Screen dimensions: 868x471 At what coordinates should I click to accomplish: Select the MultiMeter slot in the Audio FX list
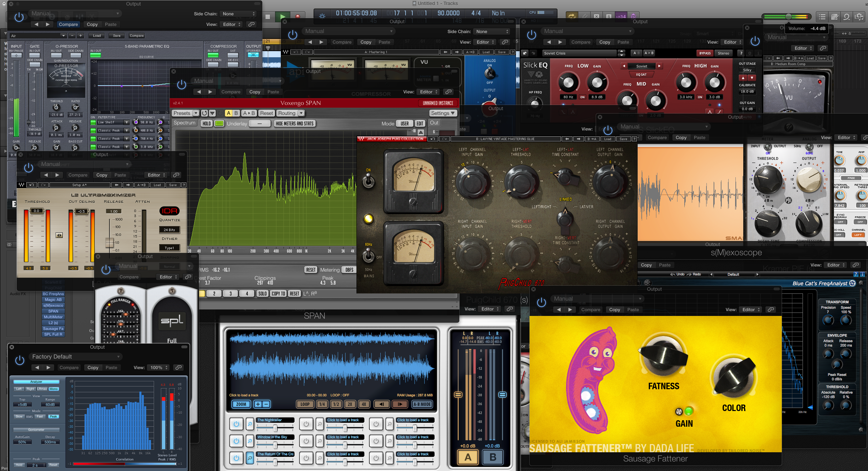(x=53, y=317)
